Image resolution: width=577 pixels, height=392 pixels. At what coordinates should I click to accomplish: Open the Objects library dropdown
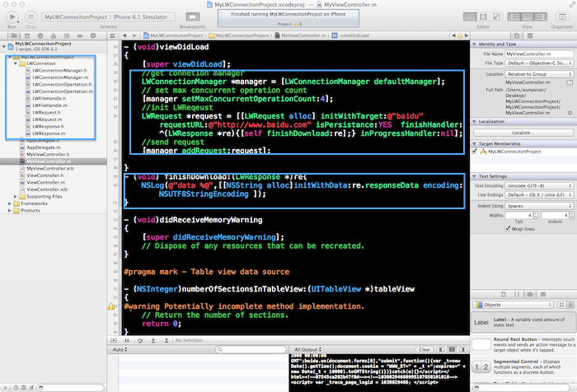click(514, 305)
